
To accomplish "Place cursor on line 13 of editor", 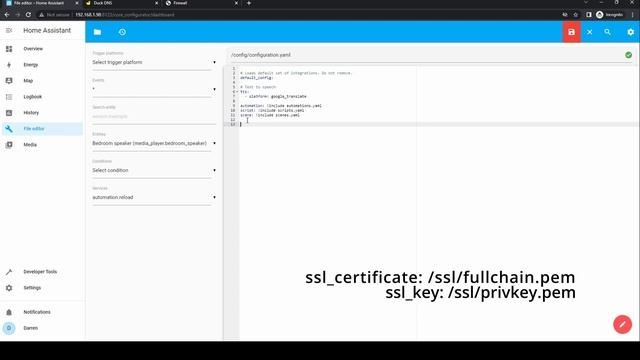I will pyautogui.click(x=438, y=124).
